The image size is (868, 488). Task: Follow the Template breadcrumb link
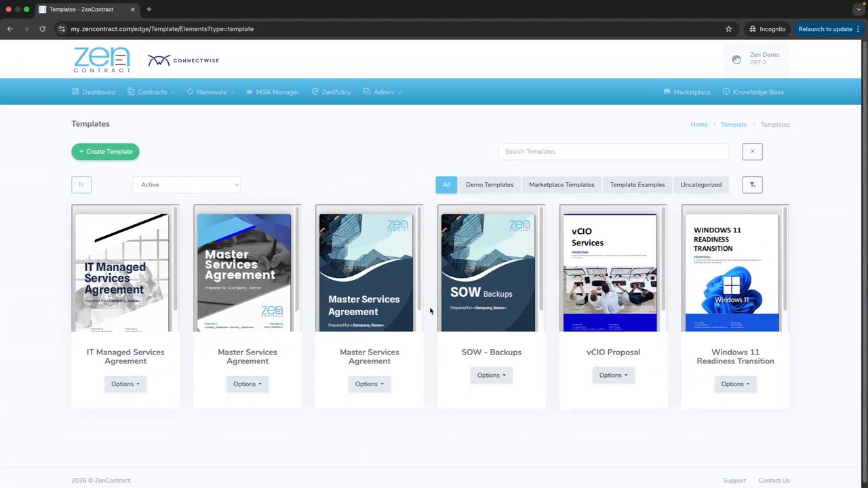point(734,125)
